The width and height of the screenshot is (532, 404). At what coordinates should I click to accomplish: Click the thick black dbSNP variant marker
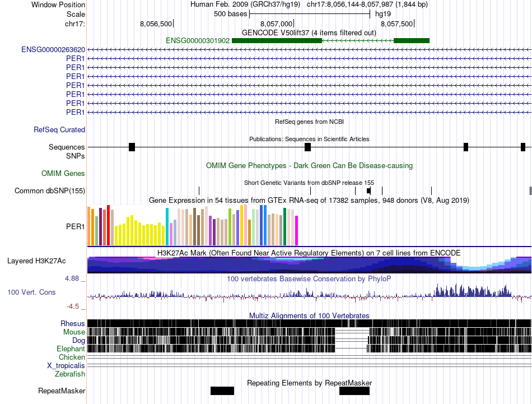[x=369, y=191]
